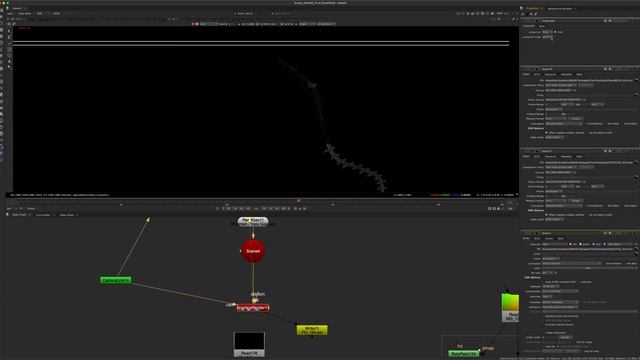Toggle green channel checkbox in Write panel

click(580, 244)
